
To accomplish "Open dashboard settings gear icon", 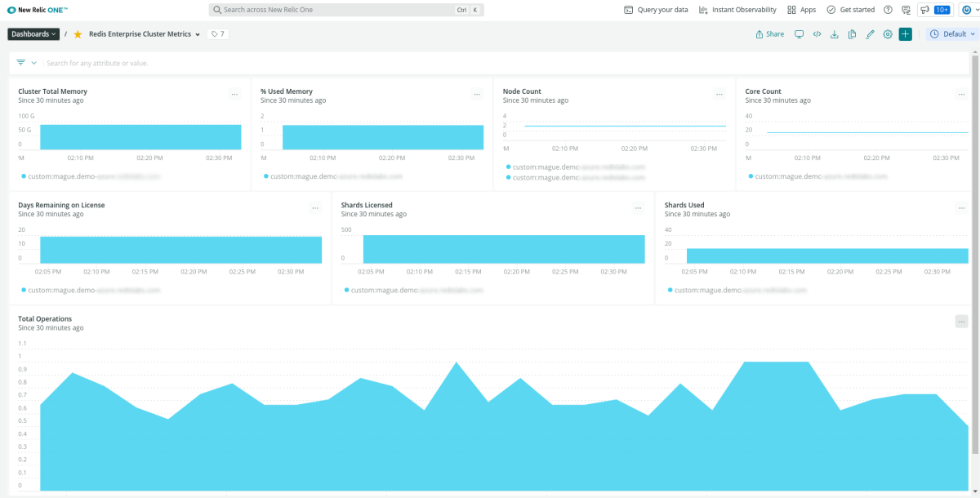I will (888, 34).
